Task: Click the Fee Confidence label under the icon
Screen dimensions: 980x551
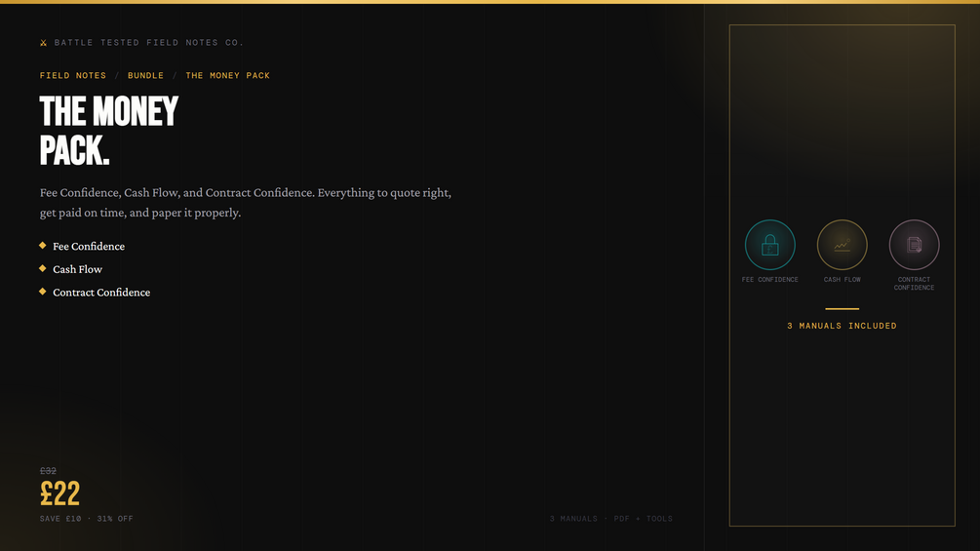Action: click(770, 280)
